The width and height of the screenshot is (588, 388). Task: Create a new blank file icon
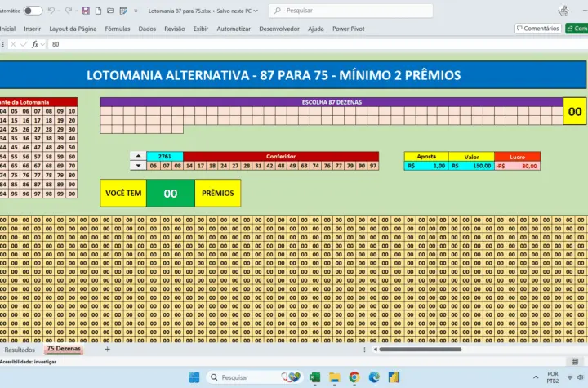click(98, 11)
